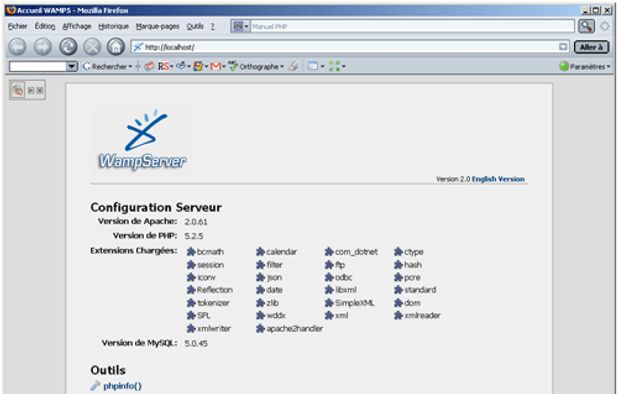The image size is (618, 394).
Task: Click the colorful bookmarks toolbar icon
Action: pos(198,67)
